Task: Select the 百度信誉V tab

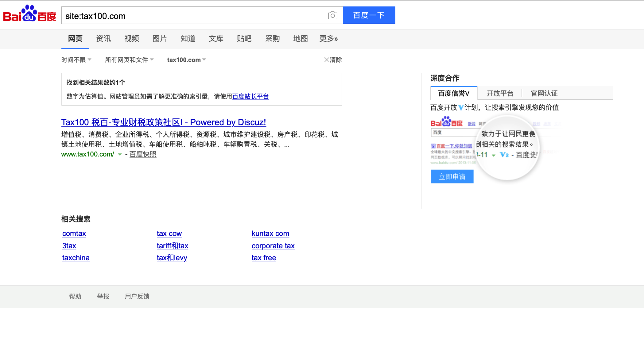Action: pos(454,93)
